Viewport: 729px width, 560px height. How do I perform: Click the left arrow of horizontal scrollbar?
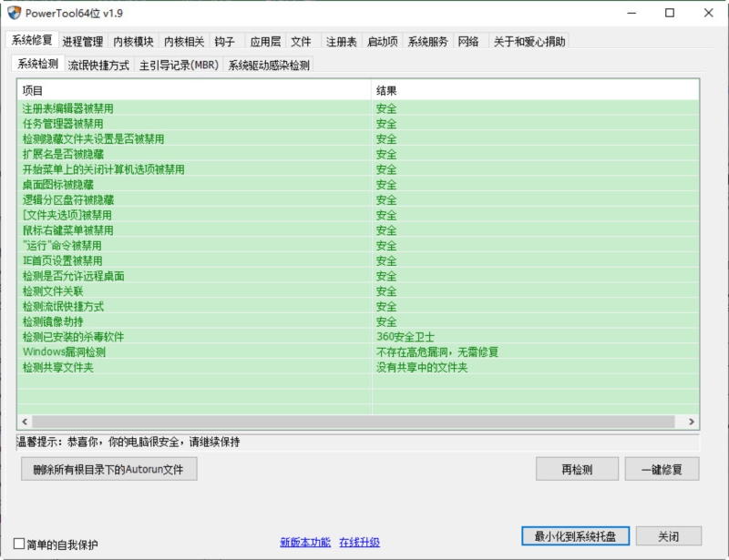(26, 423)
